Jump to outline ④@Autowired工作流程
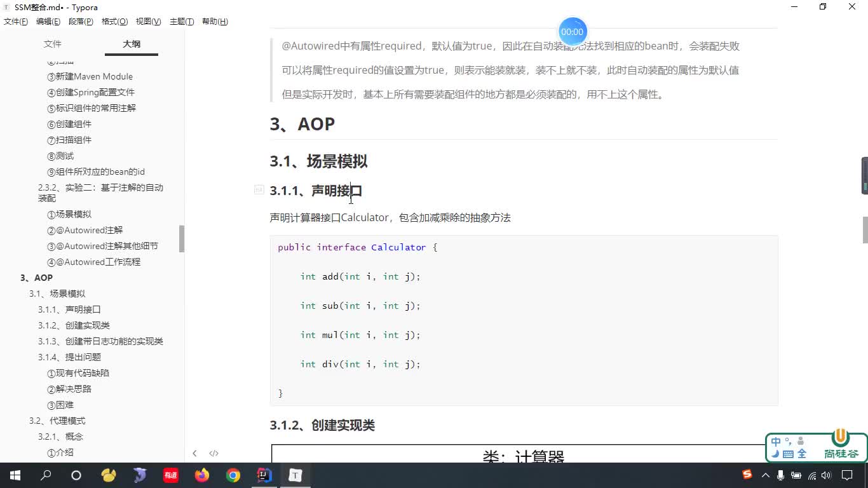Viewport: 868px width, 488px height. point(93,262)
